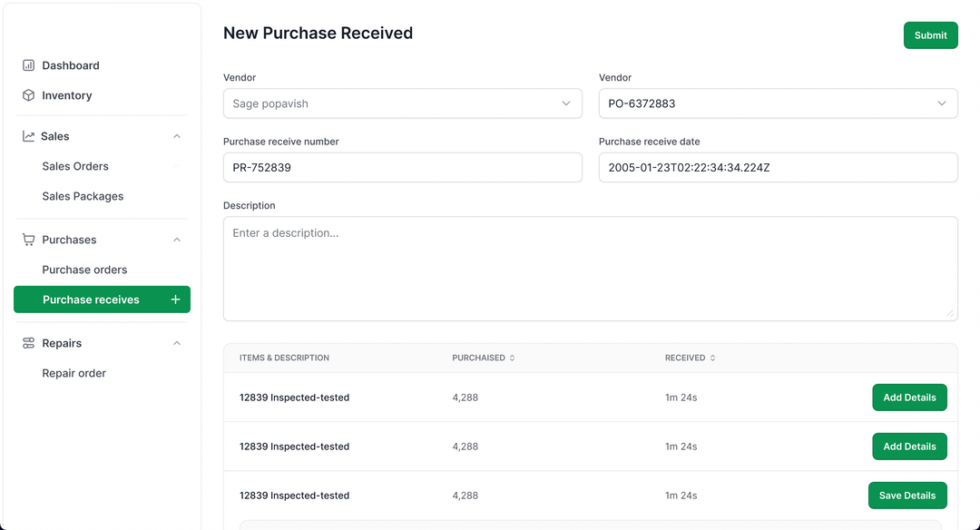Sort by the Purchased column arrows
The image size is (980, 530).
pyautogui.click(x=512, y=358)
